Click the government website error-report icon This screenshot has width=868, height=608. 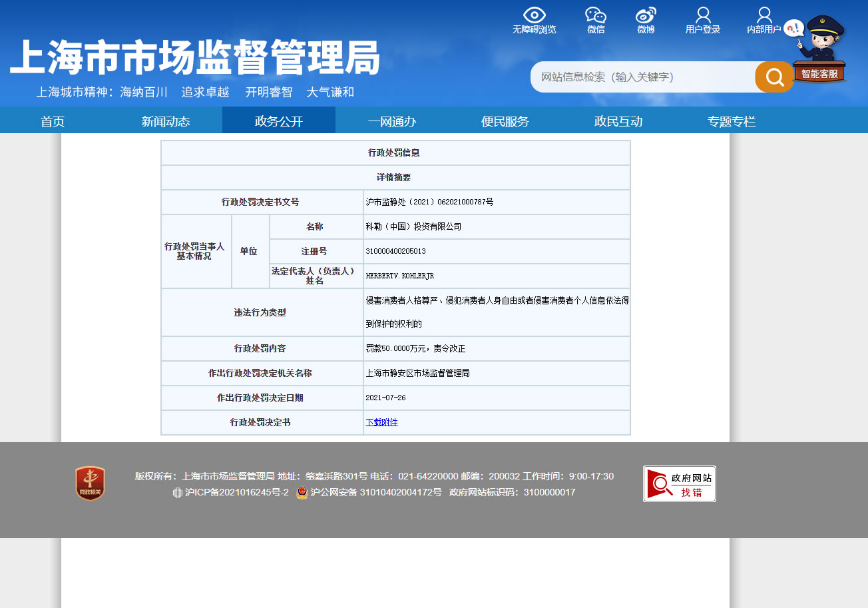(679, 483)
